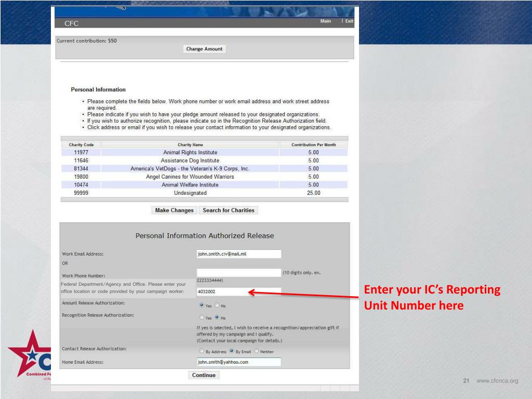Choose By Email contact release option
Image resolution: width=532 pixels, height=399 pixels.
pyautogui.click(x=232, y=351)
